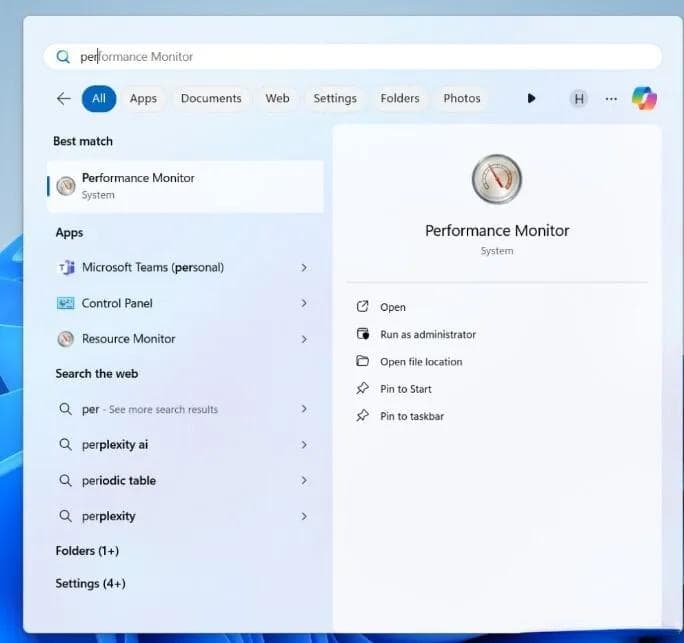This screenshot has width=684, height=643.
Task: Click the Control Panel icon
Action: pyautogui.click(x=66, y=303)
